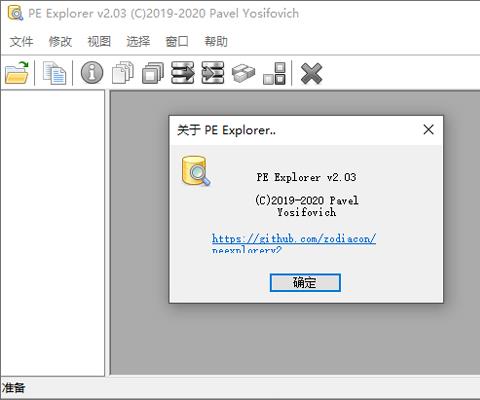Click the X close-file toolbar icon
Viewport: 480px width, 400px height.
[311, 73]
